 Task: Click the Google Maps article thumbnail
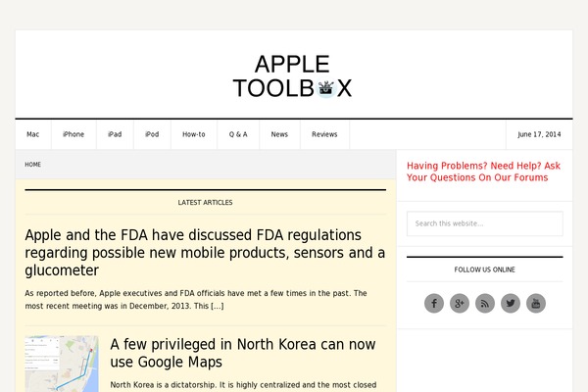[x=62, y=364]
